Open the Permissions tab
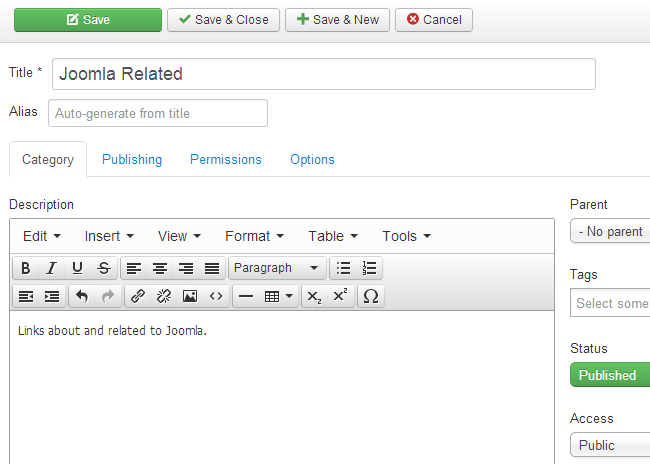Viewport: 650px width, 464px height. pos(226,159)
